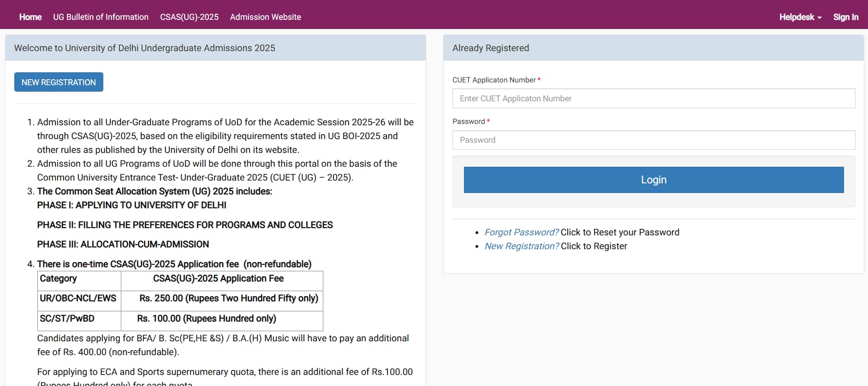Click the blue Login button
The height and width of the screenshot is (386, 868).
coord(654,180)
